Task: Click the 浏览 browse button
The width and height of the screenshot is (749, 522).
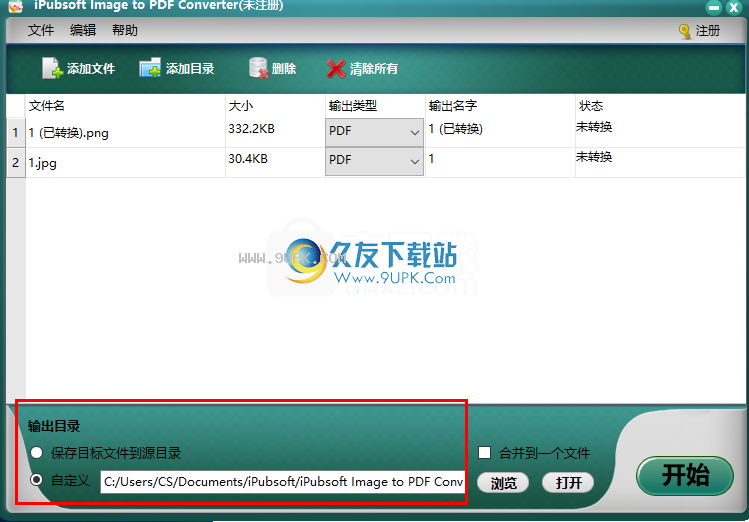Action: tap(503, 482)
